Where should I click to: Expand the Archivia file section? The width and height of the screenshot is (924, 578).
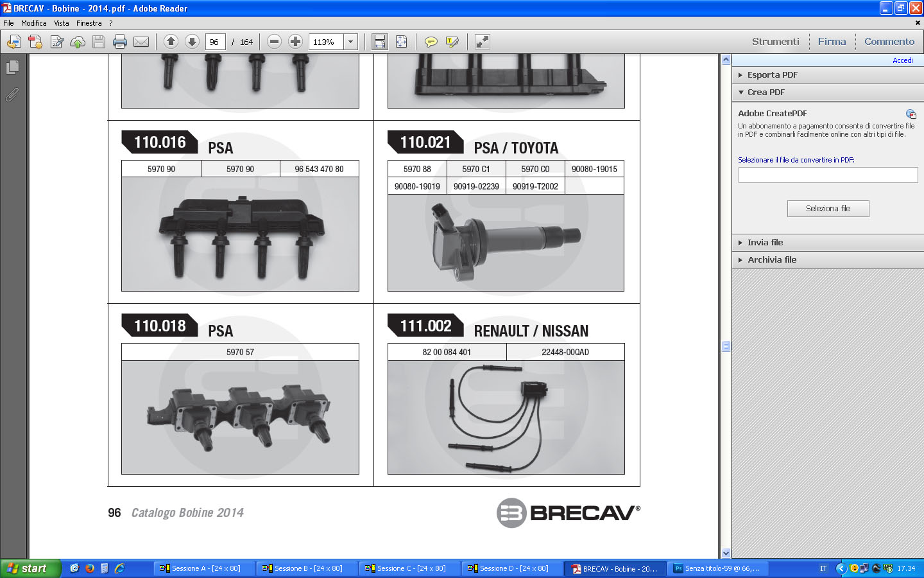tap(828, 260)
